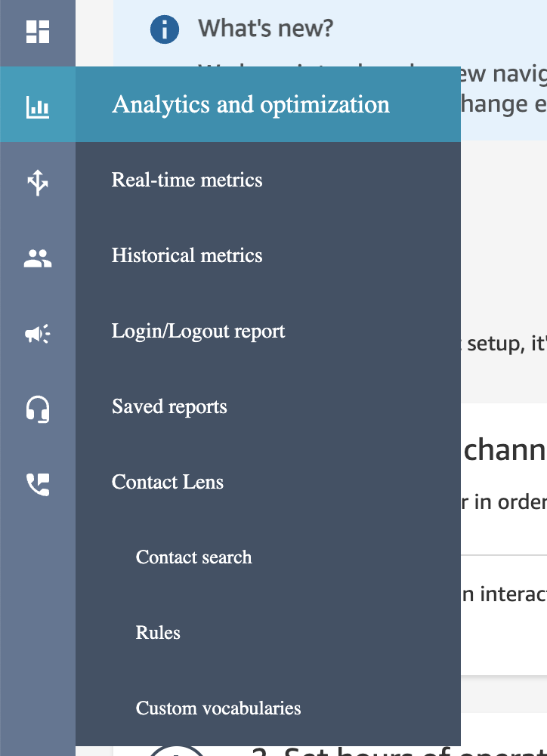This screenshot has width=547, height=756.
Task: Open Contact search under Contact Lens
Action: click(x=193, y=557)
